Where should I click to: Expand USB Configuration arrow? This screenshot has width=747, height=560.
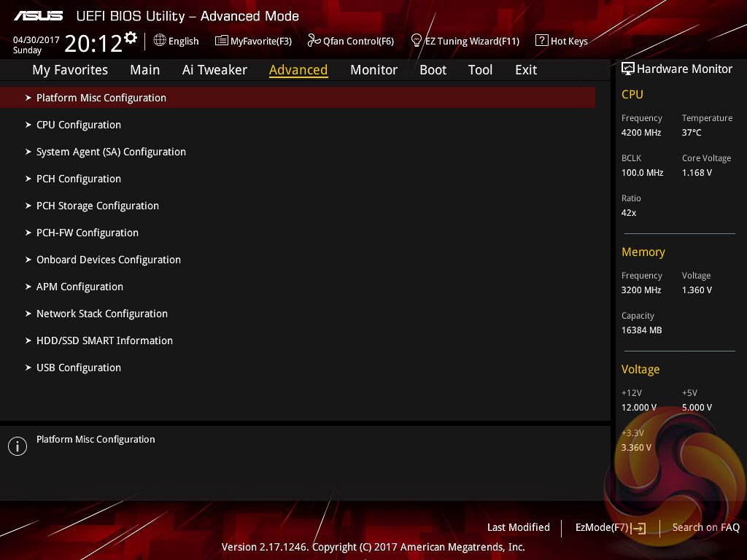tap(28, 367)
